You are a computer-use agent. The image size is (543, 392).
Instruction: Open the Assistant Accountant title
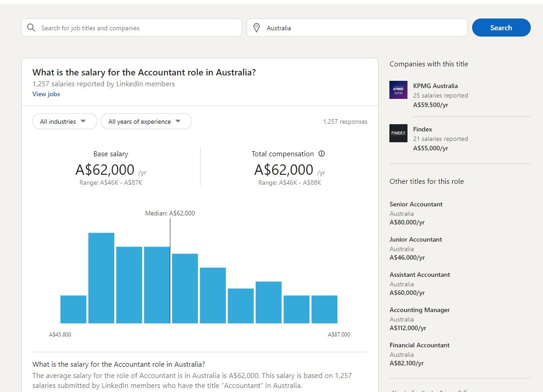(420, 275)
